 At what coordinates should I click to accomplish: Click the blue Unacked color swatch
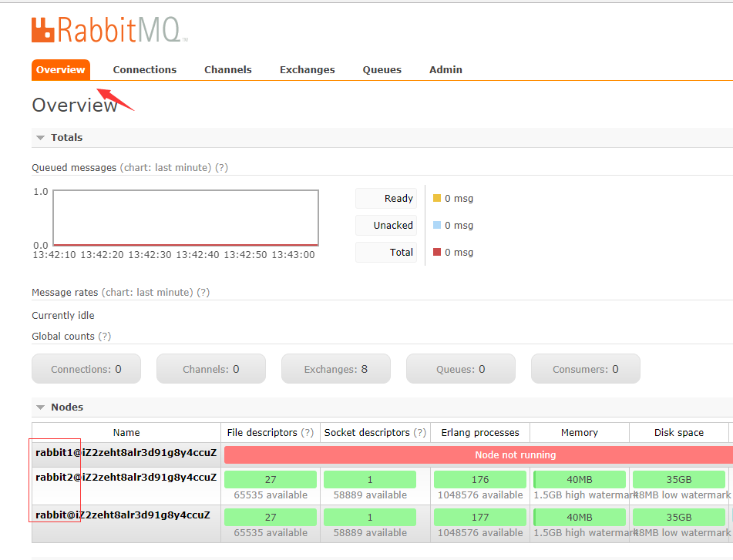[x=437, y=225]
